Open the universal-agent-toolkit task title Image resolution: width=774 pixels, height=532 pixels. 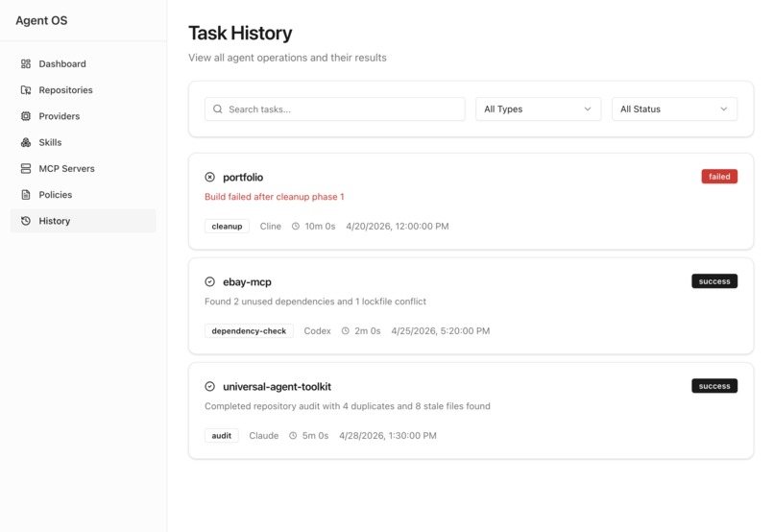click(x=277, y=386)
